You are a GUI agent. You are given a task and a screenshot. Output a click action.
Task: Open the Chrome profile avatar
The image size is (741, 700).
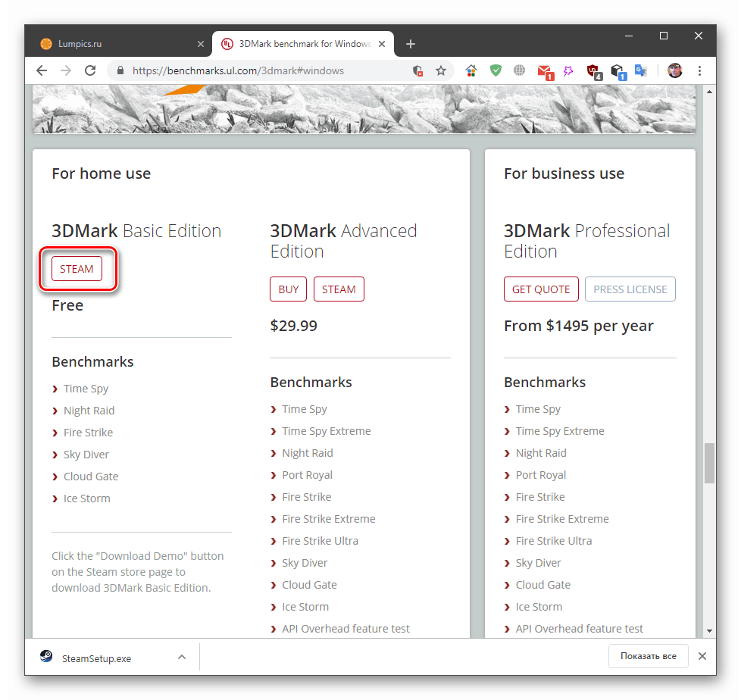(x=675, y=71)
